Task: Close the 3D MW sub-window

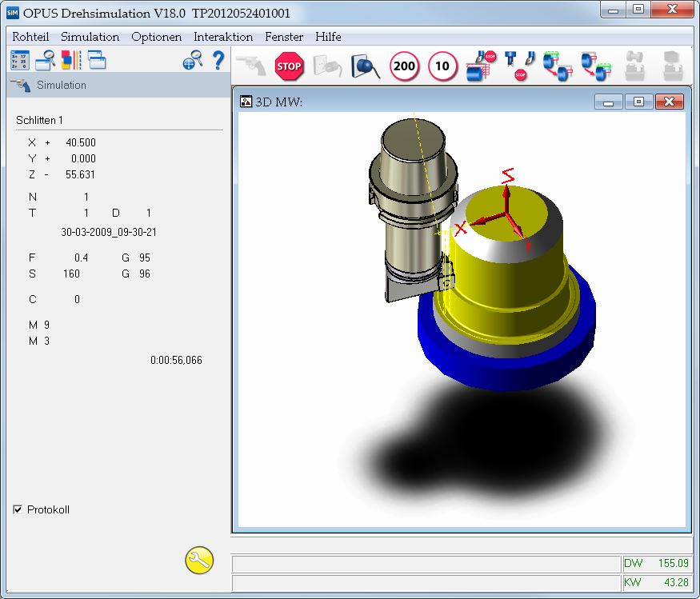Action: [669, 102]
